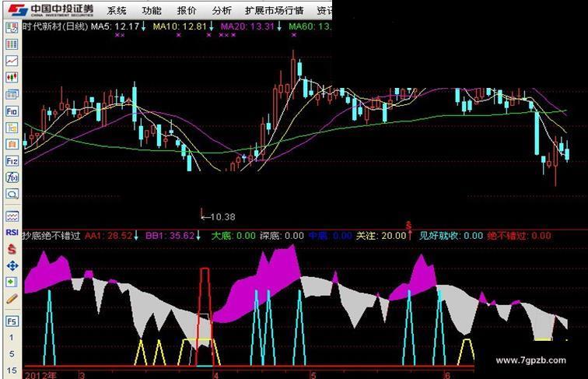
Task: Click the red S marker above indicator panel
Action: click(409, 226)
